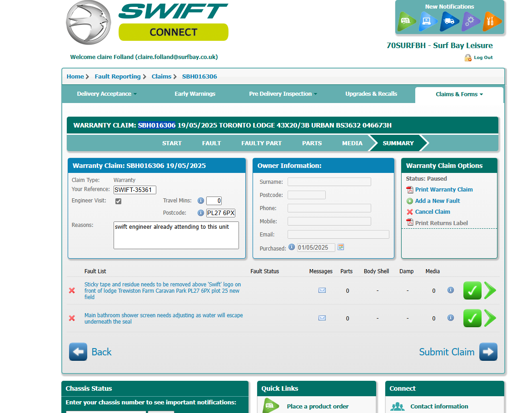The height and width of the screenshot is (413, 532).
Task: Click green tick for shower screen fault
Action: pyautogui.click(x=472, y=318)
